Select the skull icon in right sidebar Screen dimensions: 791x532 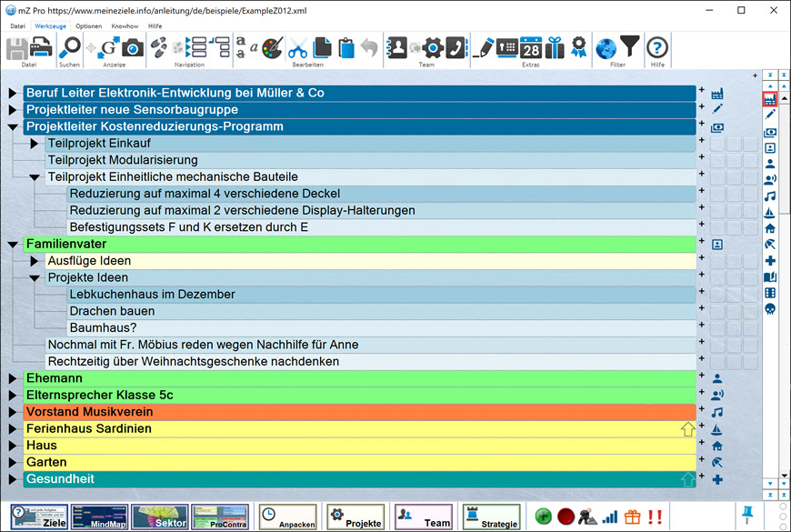(770, 309)
